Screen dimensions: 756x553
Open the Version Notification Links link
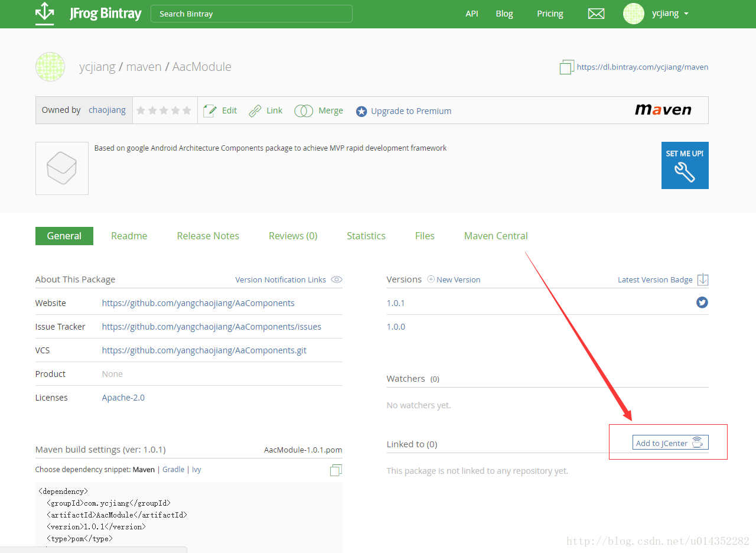pos(281,279)
